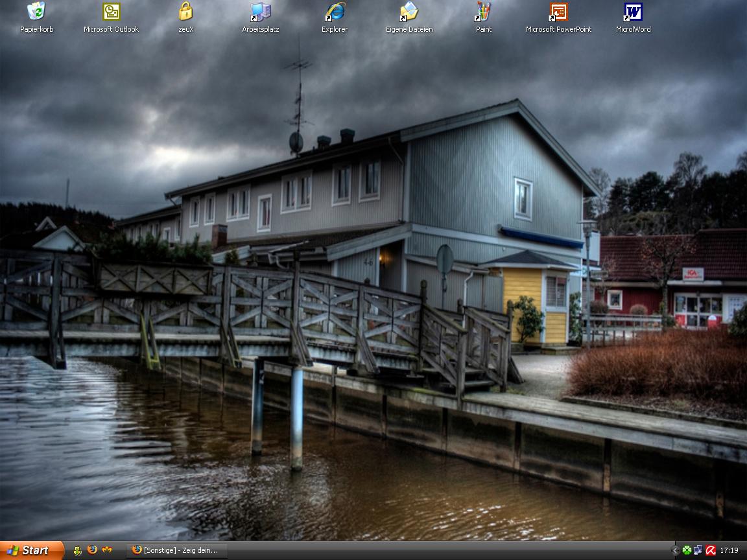Image resolution: width=747 pixels, height=560 pixels.
Task: Launch Firefox from the quick launch bar
Action: [x=92, y=550]
